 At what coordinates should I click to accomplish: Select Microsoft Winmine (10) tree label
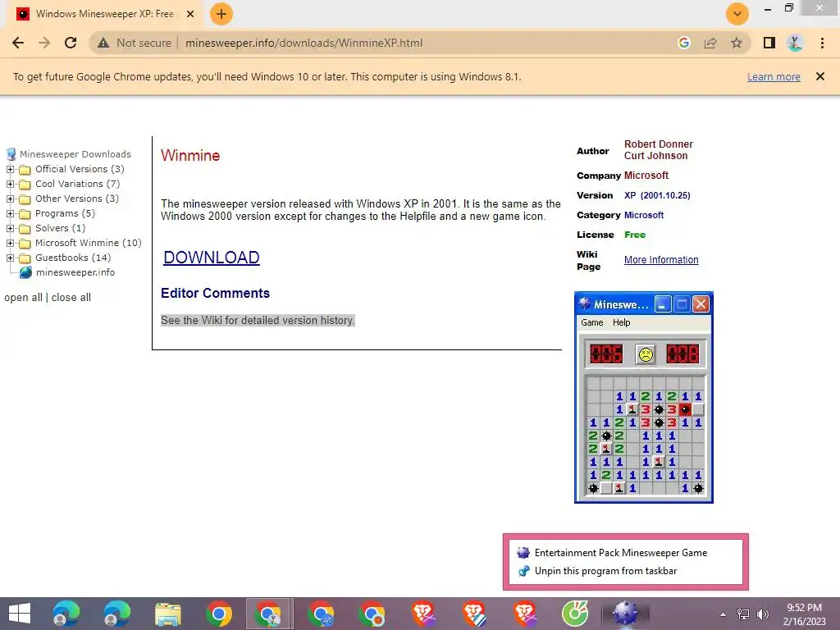[89, 243]
